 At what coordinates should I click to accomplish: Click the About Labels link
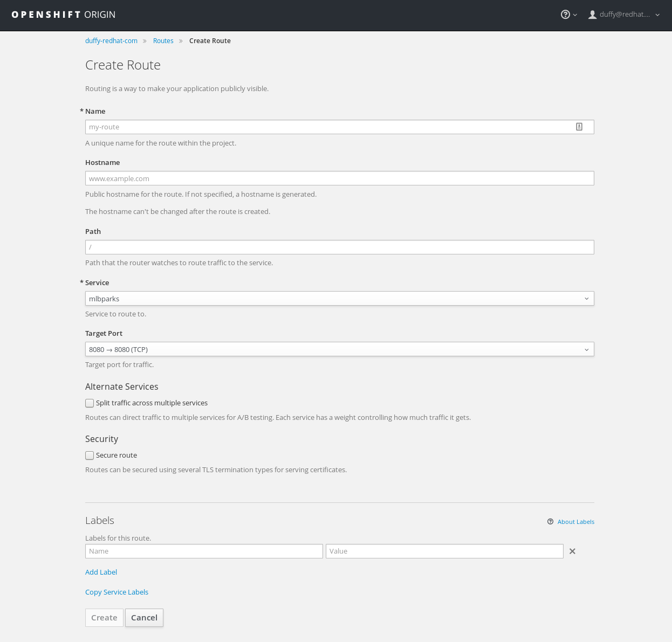point(575,521)
